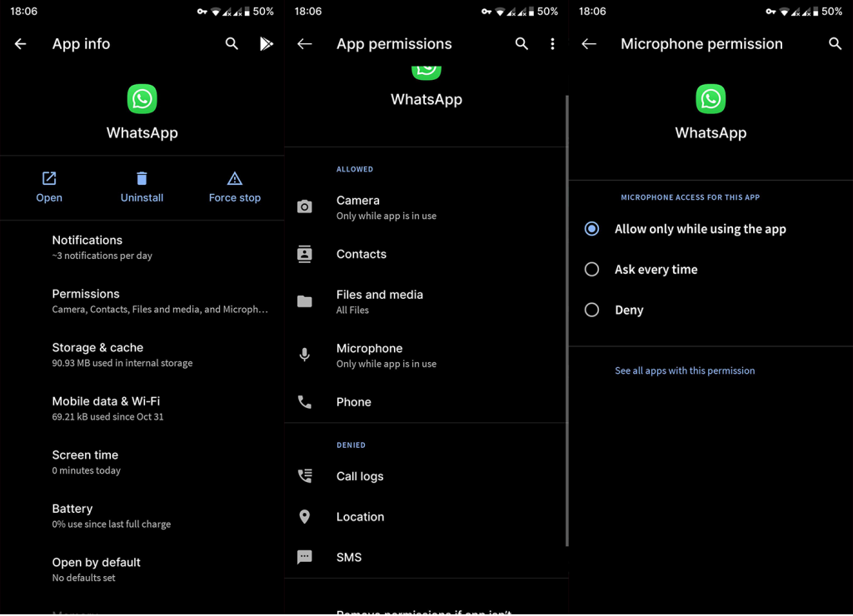Viewport: 853px width, 616px height.
Task: Tap VPN key icon in third screen's status bar
Action: 771,12
